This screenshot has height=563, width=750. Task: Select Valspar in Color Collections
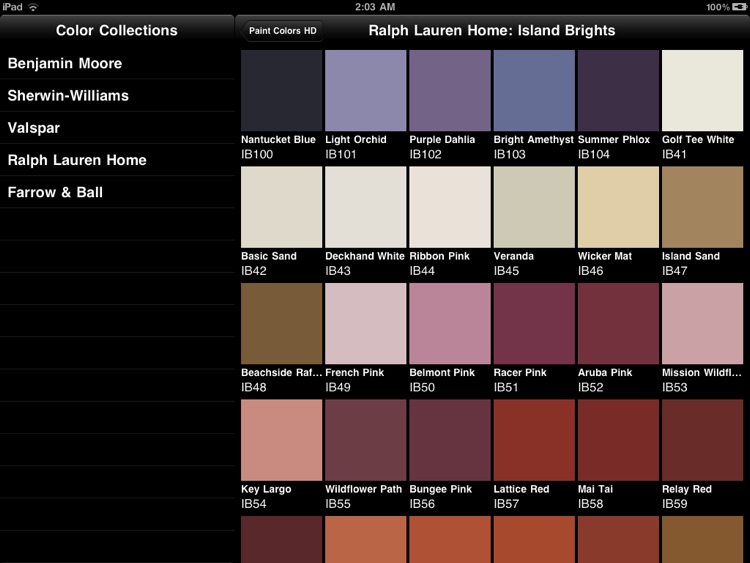(117, 128)
